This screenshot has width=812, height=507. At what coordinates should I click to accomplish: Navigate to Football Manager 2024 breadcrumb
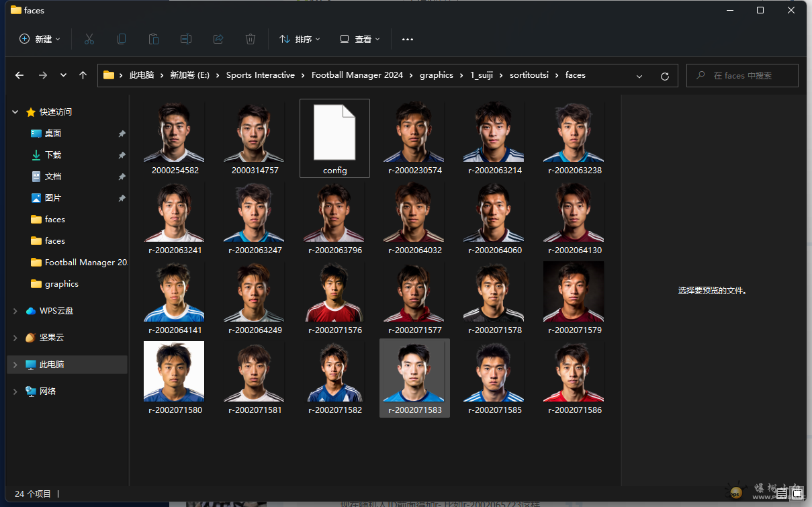point(357,75)
